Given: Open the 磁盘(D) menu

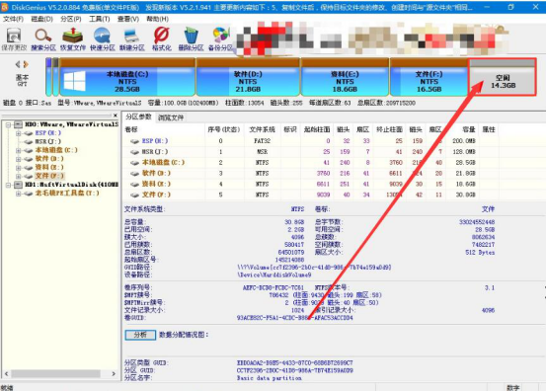Looking at the screenshot, I should [41, 19].
